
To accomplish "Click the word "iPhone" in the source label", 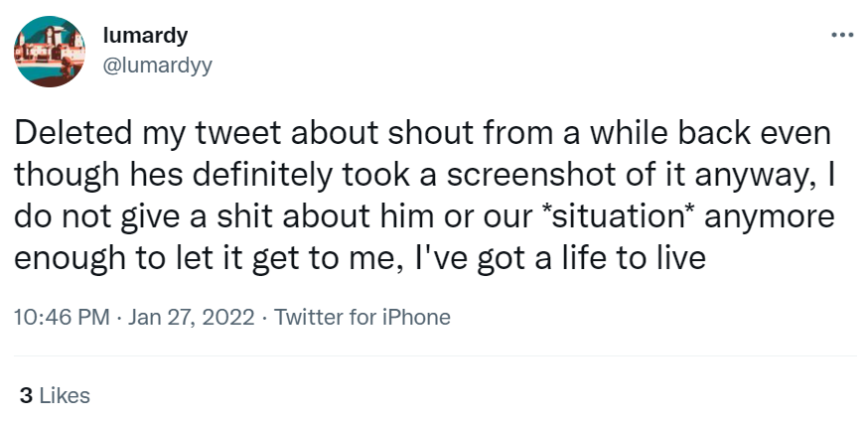I will click(x=418, y=318).
